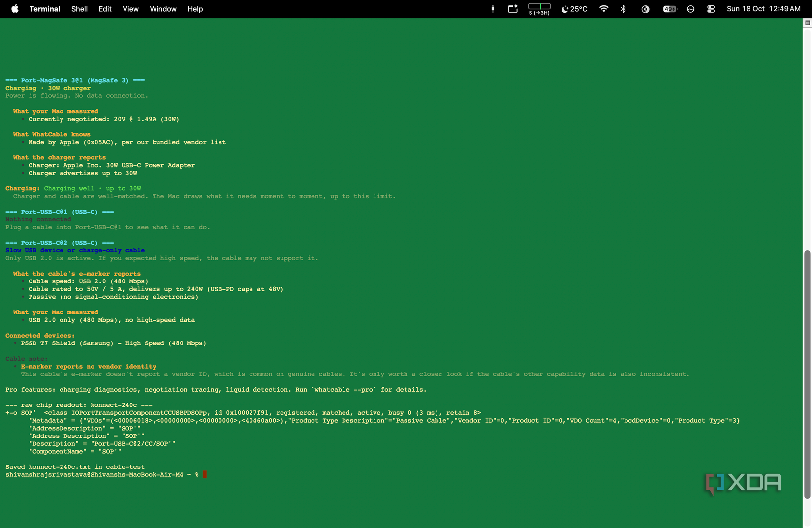Click 'Cable speed: USB 2.0 (480 Mbps)'
Image resolution: width=812 pixels, height=528 pixels.
[88, 281]
